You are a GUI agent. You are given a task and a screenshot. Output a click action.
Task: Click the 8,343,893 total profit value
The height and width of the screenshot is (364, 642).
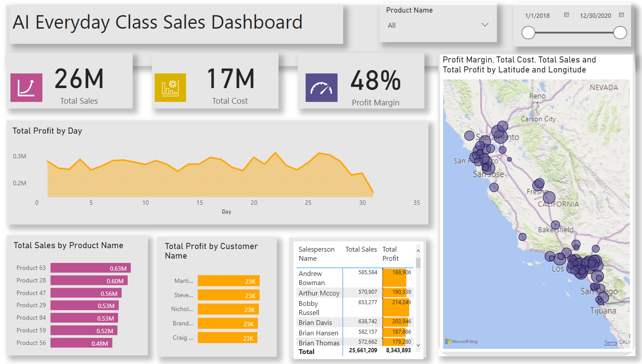point(398,351)
